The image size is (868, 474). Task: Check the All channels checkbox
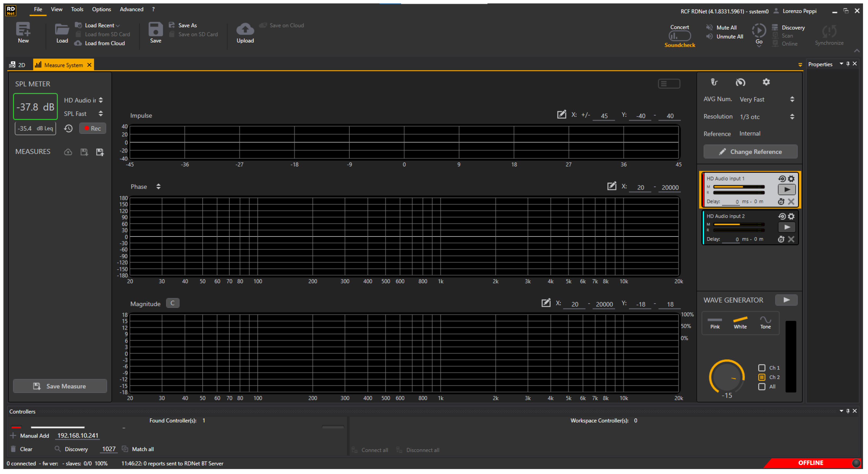tap(761, 387)
